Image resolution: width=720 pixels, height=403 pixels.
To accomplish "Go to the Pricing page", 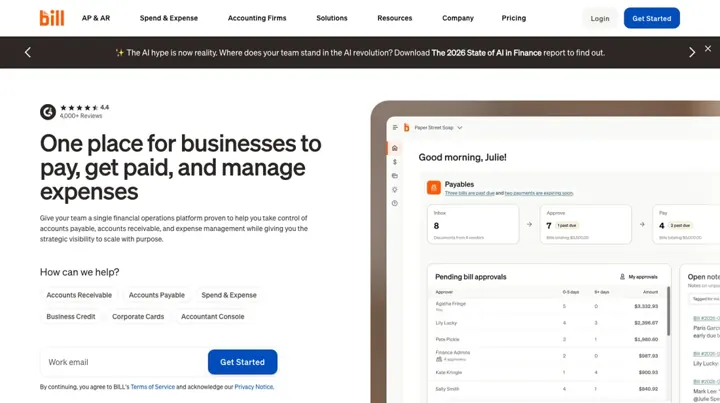I will (513, 18).
